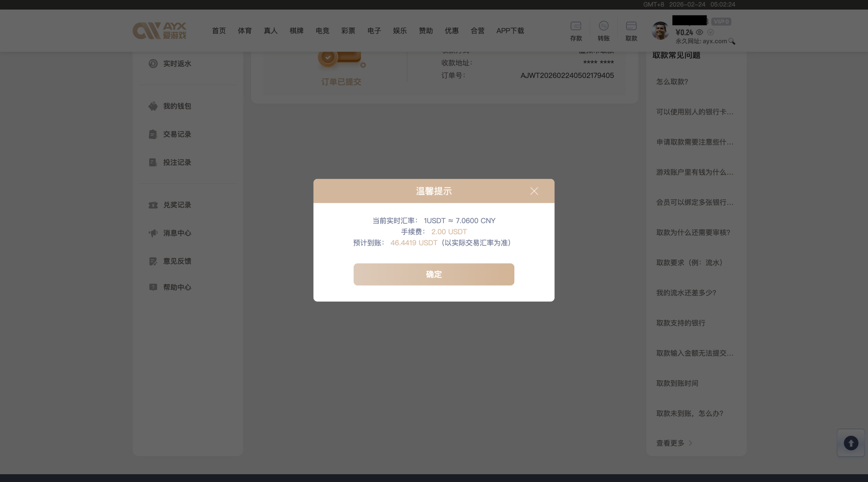
Task: Click the user avatar thumbnail
Action: coord(660,31)
